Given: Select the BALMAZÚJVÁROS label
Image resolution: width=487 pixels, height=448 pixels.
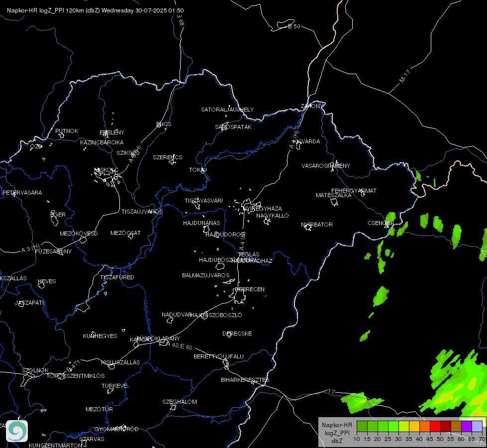Looking at the screenshot, I should tap(205, 275).
